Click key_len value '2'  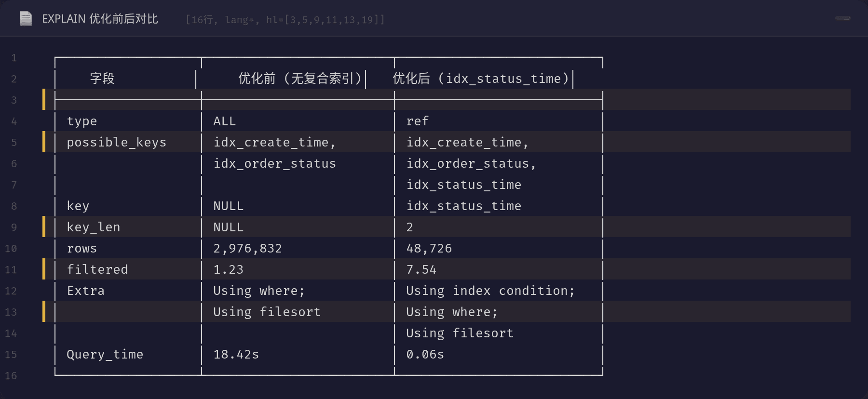pyautogui.click(x=409, y=227)
